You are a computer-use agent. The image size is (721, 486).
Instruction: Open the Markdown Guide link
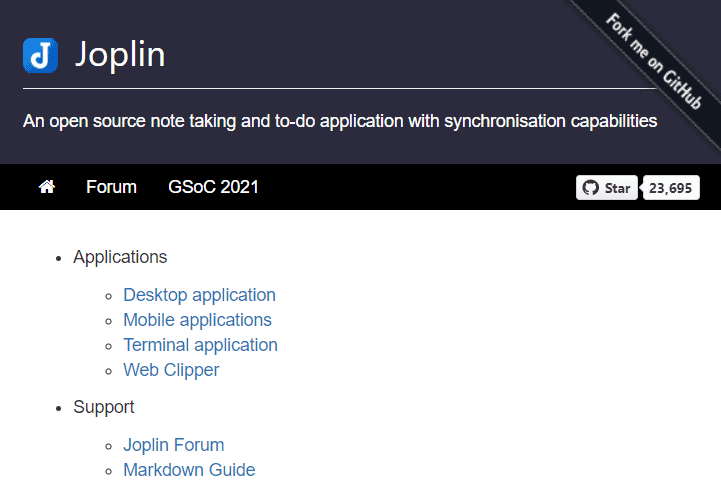pos(189,470)
